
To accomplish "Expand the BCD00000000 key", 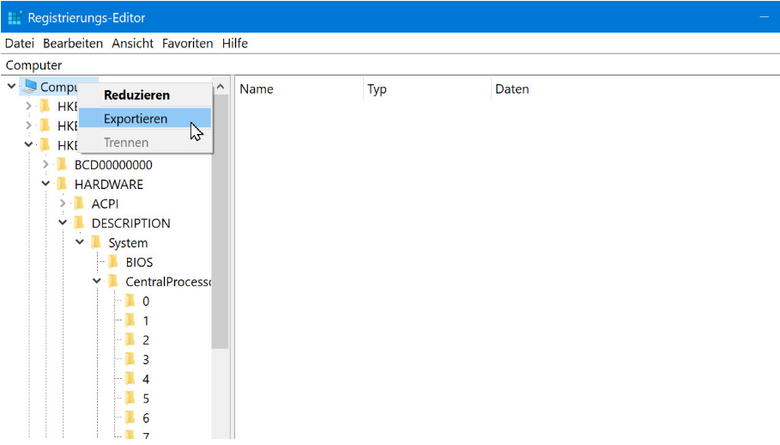I will click(46, 165).
